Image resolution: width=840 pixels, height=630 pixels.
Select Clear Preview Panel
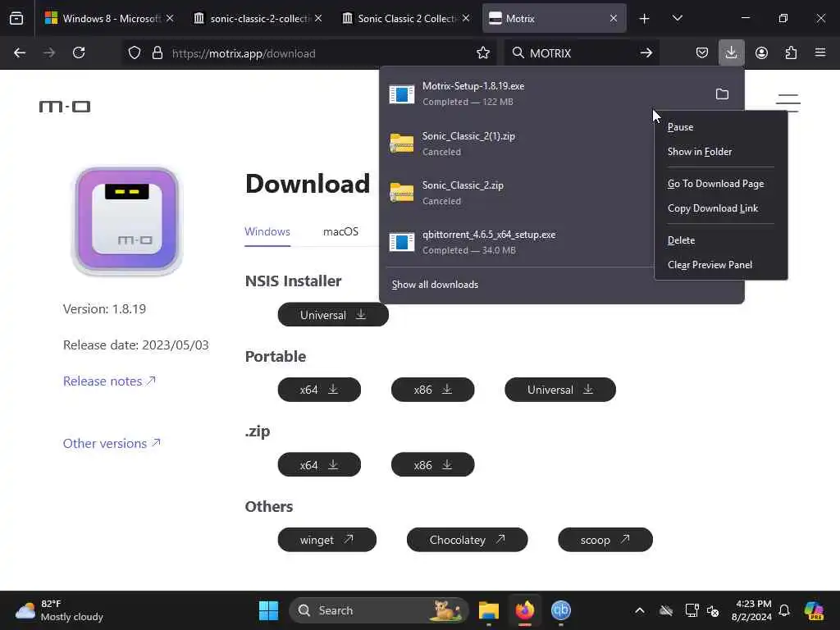coord(721,265)
